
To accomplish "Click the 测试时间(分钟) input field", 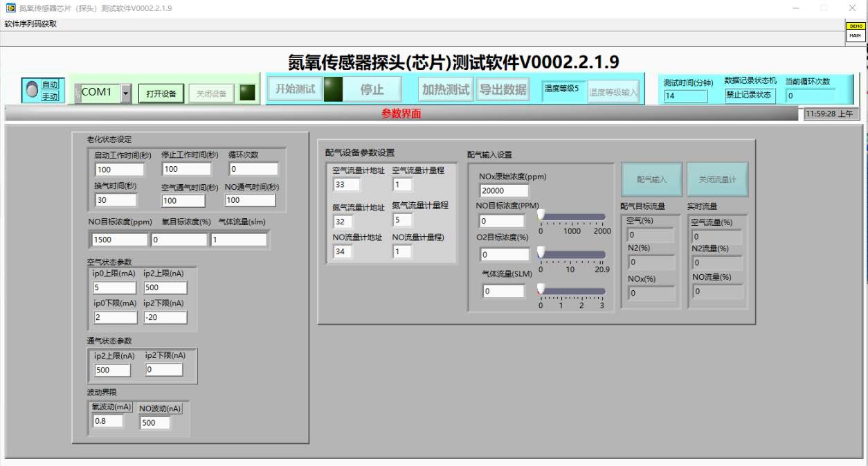I will coord(685,96).
